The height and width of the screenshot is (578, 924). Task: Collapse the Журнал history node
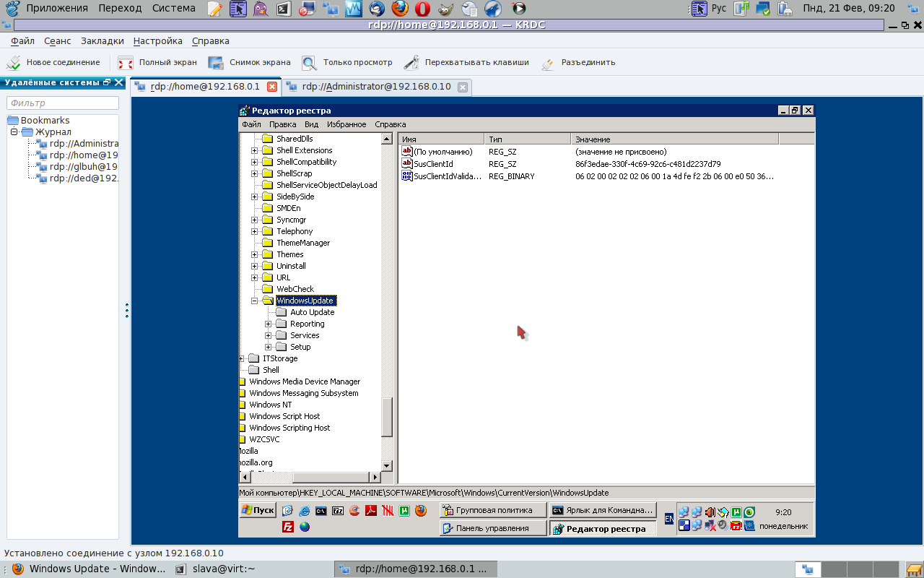pos(14,131)
